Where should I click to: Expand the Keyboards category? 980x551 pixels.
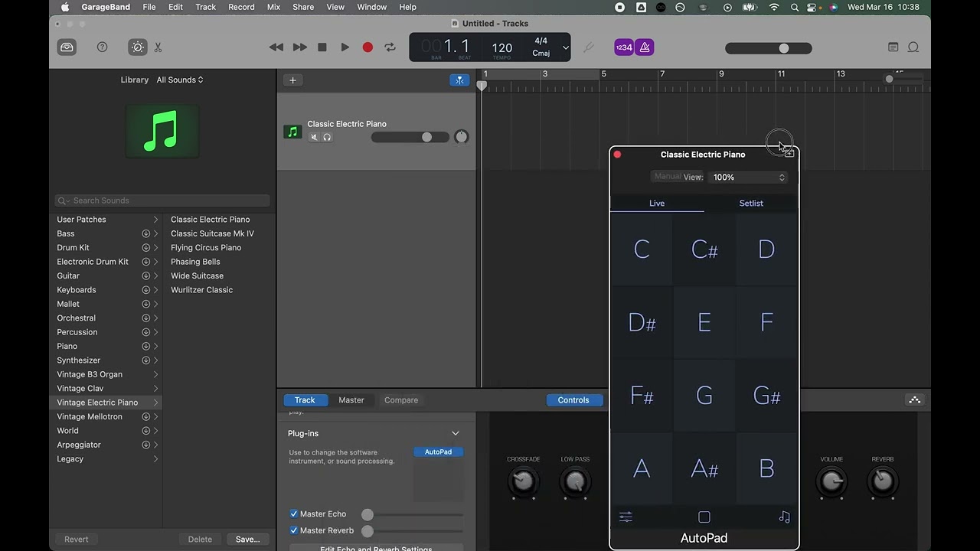155,290
